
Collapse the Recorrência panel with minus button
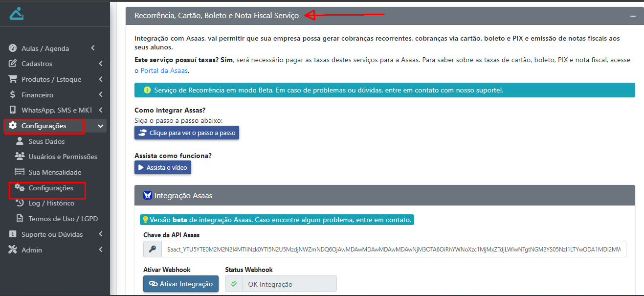click(x=633, y=16)
